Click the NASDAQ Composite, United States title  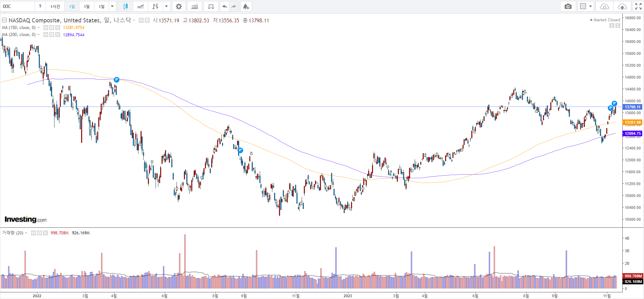pyautogui.click(x=55, y=20)
